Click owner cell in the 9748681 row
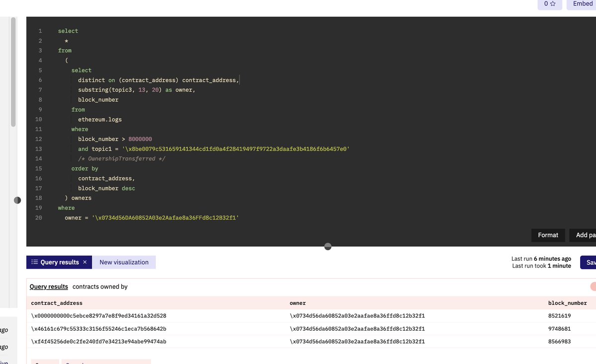 pyautogui.click(x=357, y=329)
